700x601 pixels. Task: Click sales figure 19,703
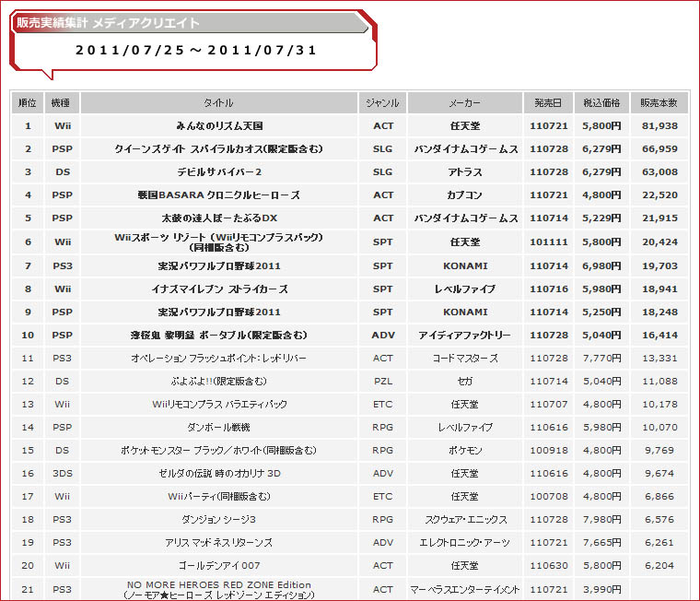tap(659, 265)
